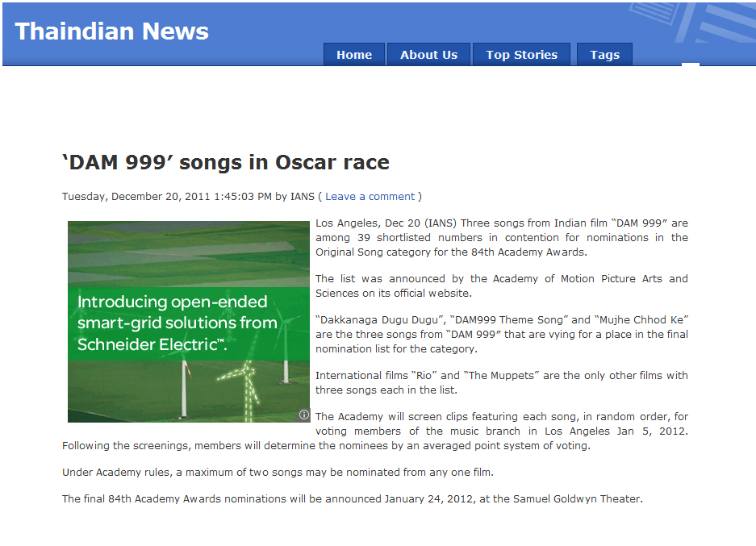Open the Schneider Electric ad text
Screen dimensions: 756x546
pyautogui.click(x=177, y=323)
